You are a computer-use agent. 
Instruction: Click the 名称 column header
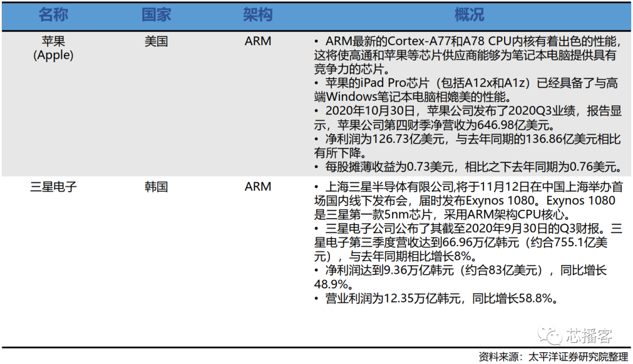point(53,15)
